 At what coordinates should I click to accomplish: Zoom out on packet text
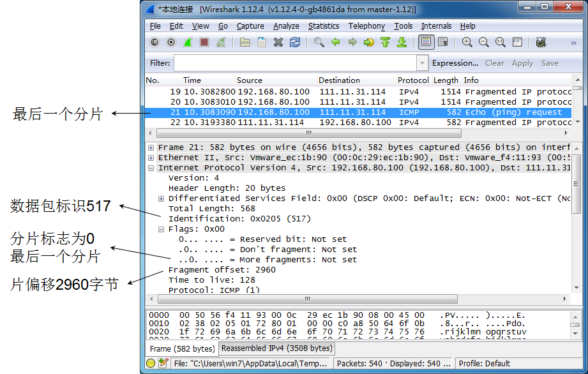(484, 42)
